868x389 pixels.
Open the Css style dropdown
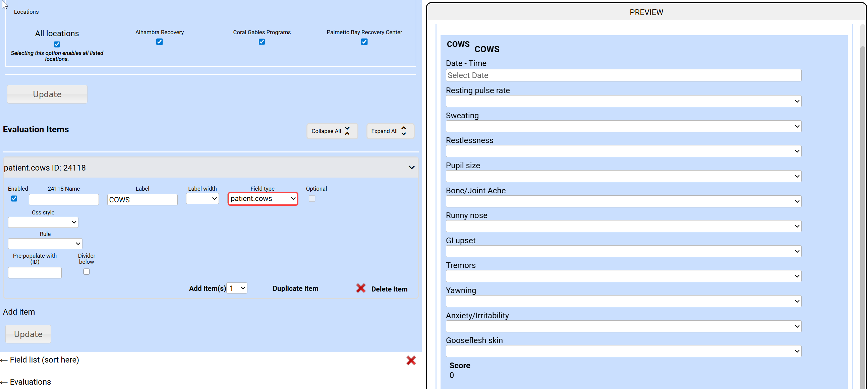(x=43, y=222)
